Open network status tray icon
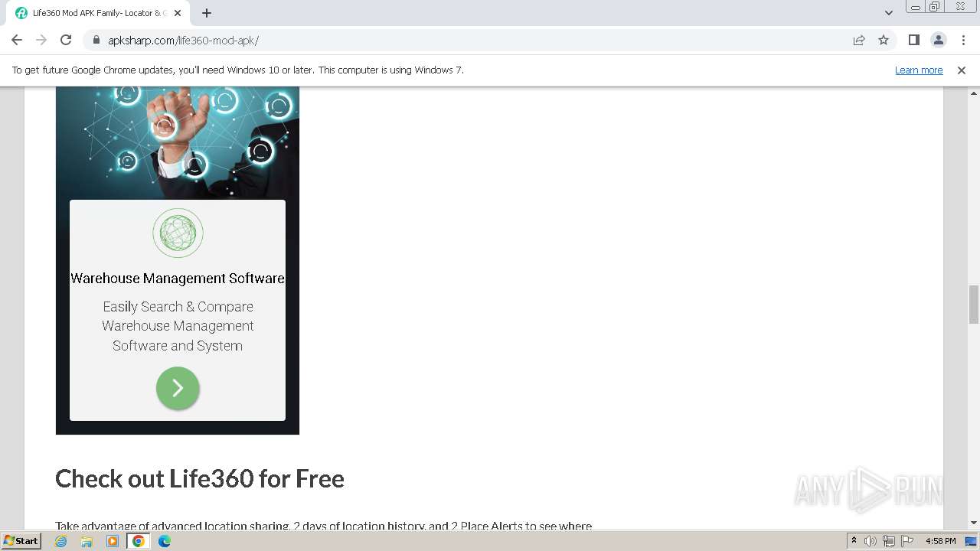This screenshot has height=551, width=980. click(889, 541)
